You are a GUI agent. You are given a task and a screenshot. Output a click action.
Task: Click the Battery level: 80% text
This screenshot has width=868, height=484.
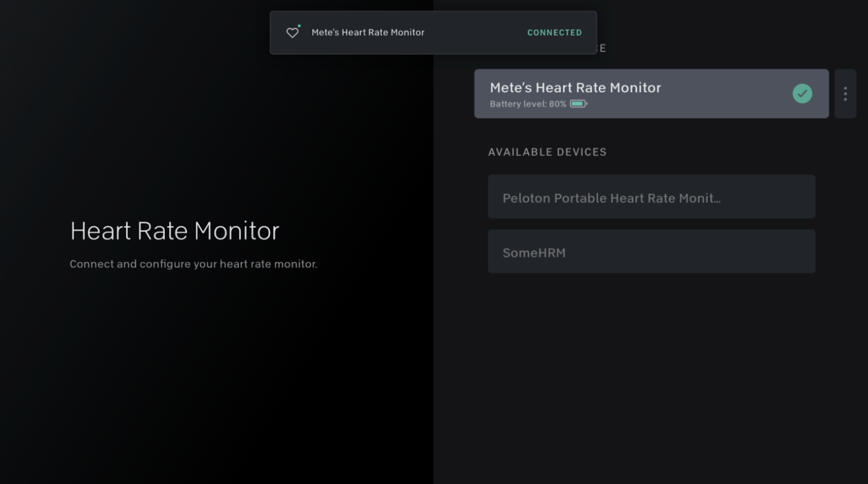pyautogui.click(x=528, y=104)
